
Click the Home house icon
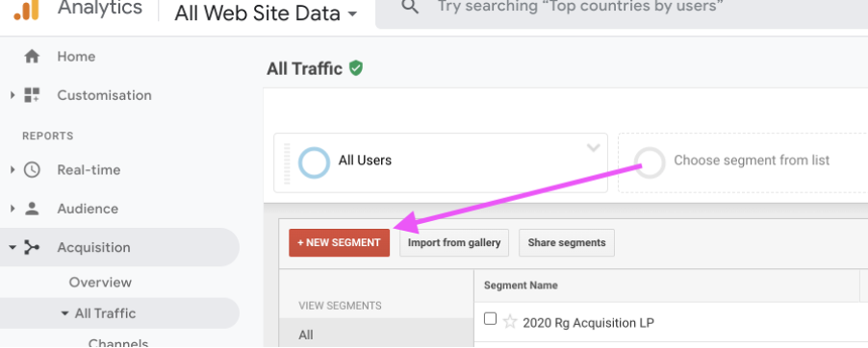pyautogui.click(x=32, y=57)
